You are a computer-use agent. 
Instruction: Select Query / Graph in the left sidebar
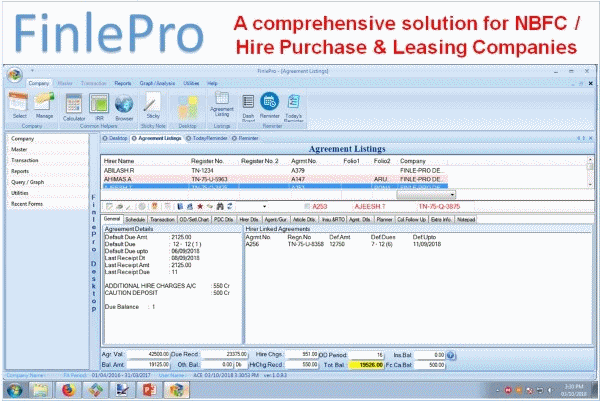28,182
